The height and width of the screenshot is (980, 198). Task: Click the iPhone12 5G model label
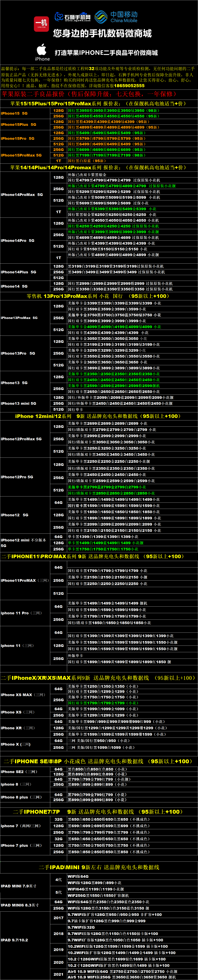coord(14,515)
